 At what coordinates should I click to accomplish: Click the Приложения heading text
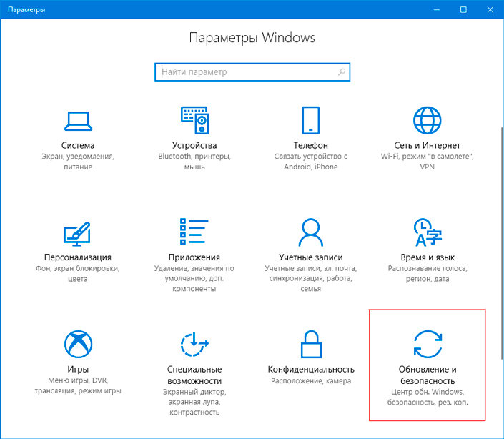[194, 257]
